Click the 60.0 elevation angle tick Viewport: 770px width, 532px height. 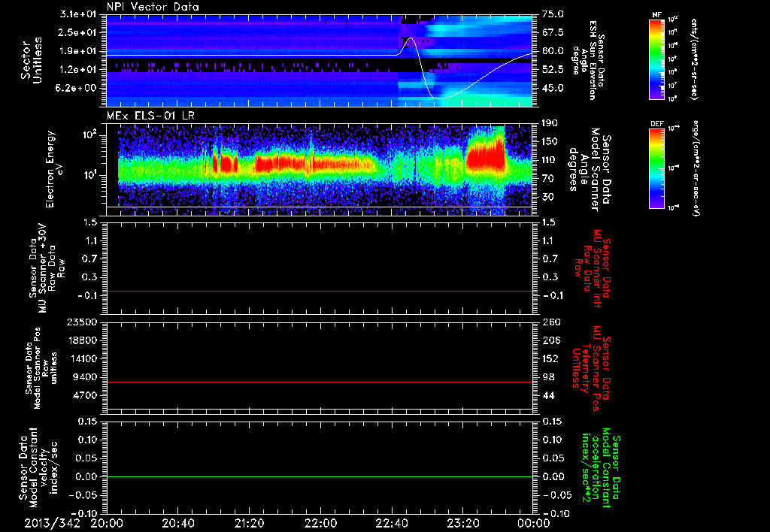tap(553, 51)
